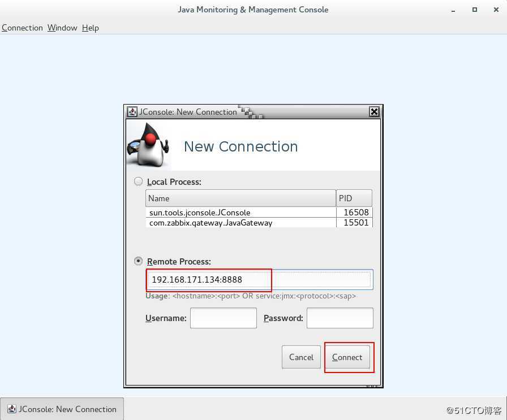
Task: Open the Help menu
Action: point(90,28)
